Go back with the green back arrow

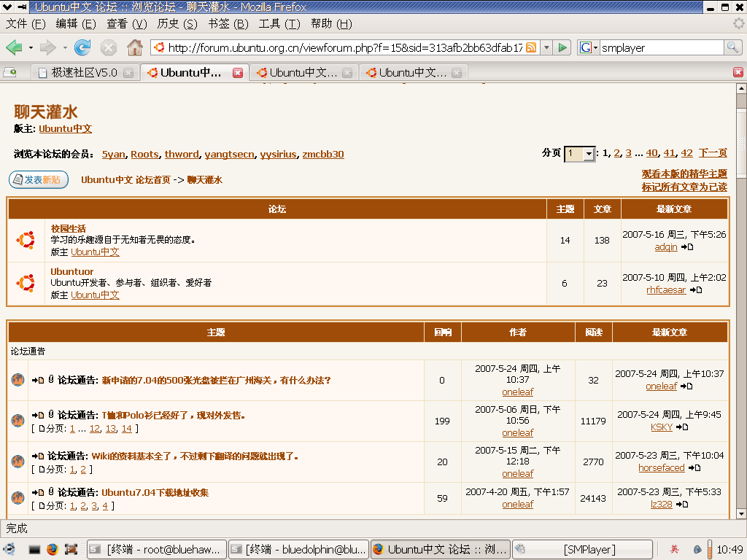tap(14, 47)
